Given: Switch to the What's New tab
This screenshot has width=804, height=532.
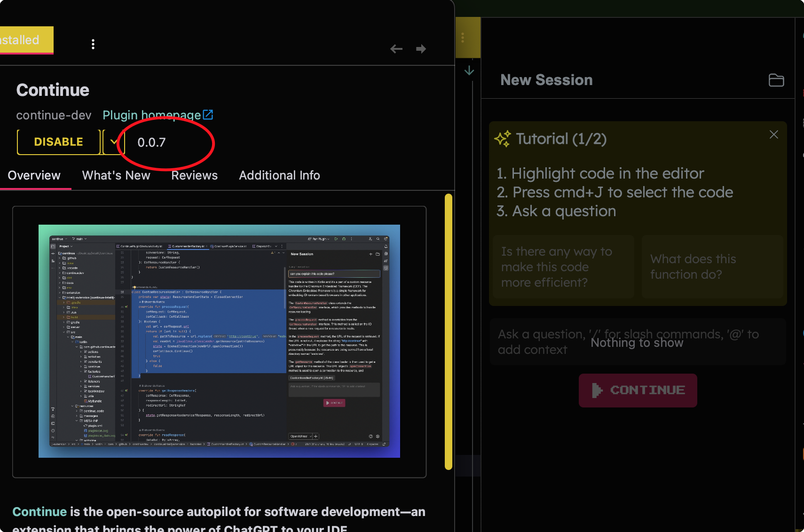Looking at the screenshot, I should coord(116,175).
